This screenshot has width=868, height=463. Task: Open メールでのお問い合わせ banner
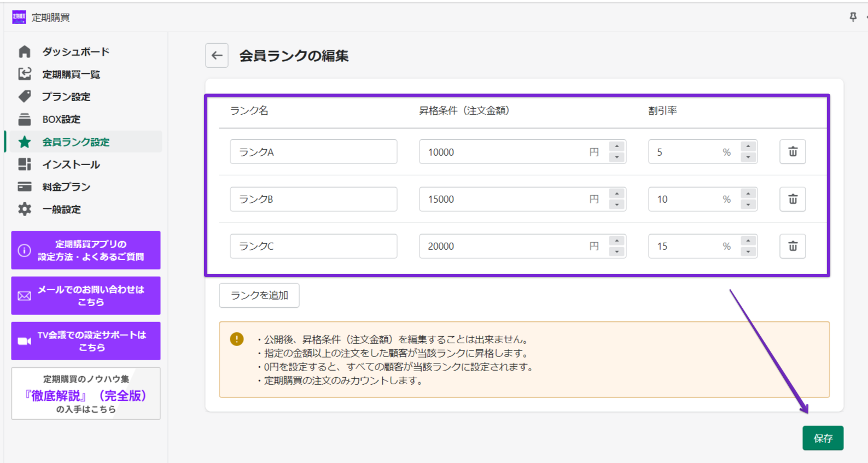click(x=86, y=296)
